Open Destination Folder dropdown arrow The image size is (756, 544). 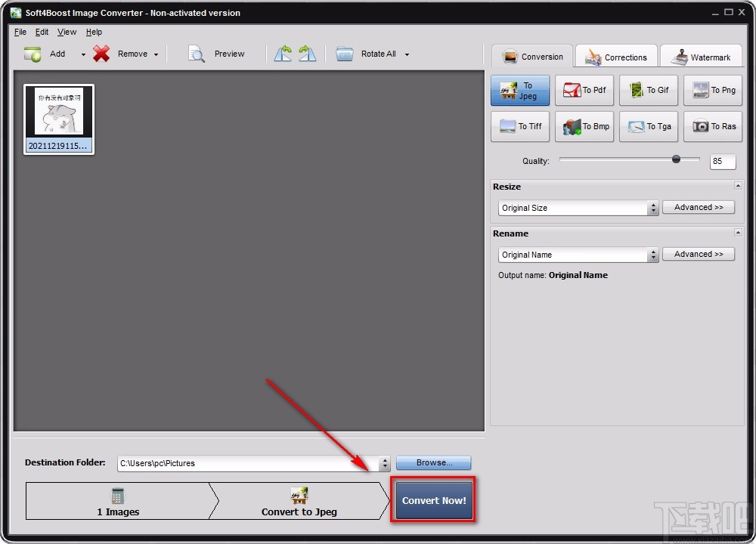384,463
